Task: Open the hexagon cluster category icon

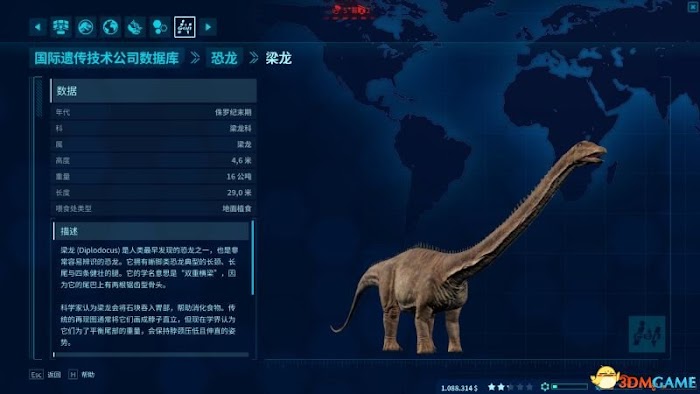Action: pos(159,27)
